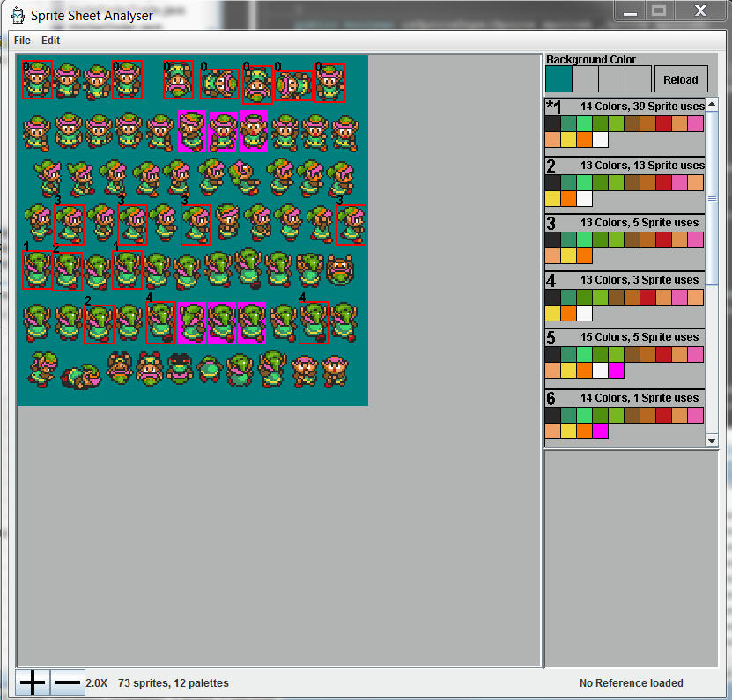Minimize the Sprite Sheet Analyser window
This screenshot has width=732, height=700.
[x=630, y=11]
